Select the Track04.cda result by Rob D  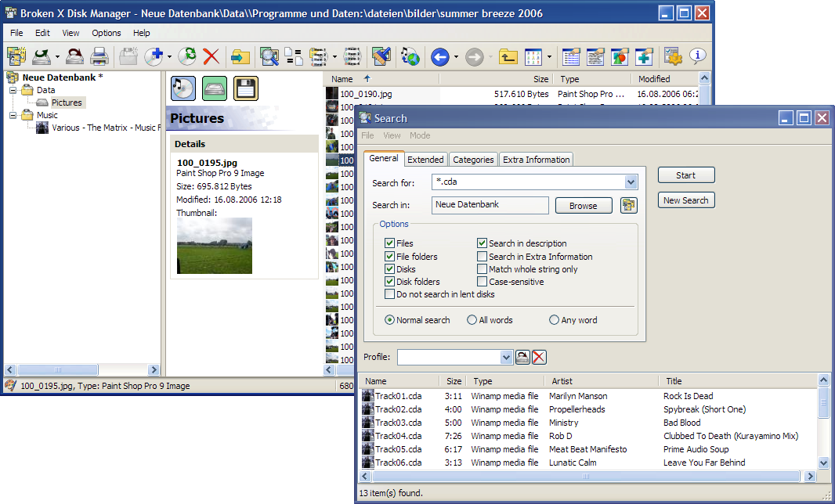(x=392, y=436)
